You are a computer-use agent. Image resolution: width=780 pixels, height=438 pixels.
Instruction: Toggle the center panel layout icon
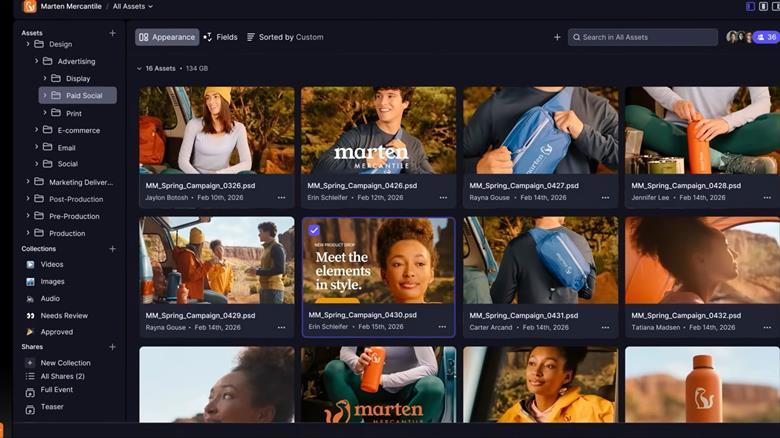pos(763,6)
